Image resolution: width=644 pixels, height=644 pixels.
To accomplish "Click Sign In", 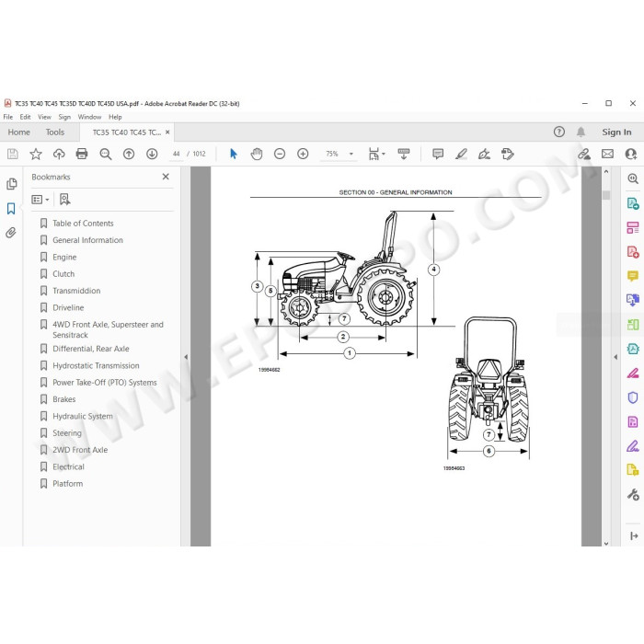I will click(616, 132).
